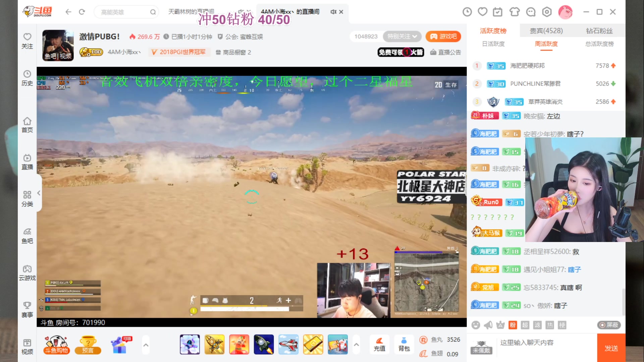Select the 总活跃度榜 sub-tab
The height and width of the screenshot is (362, 644).
[599, 44]
